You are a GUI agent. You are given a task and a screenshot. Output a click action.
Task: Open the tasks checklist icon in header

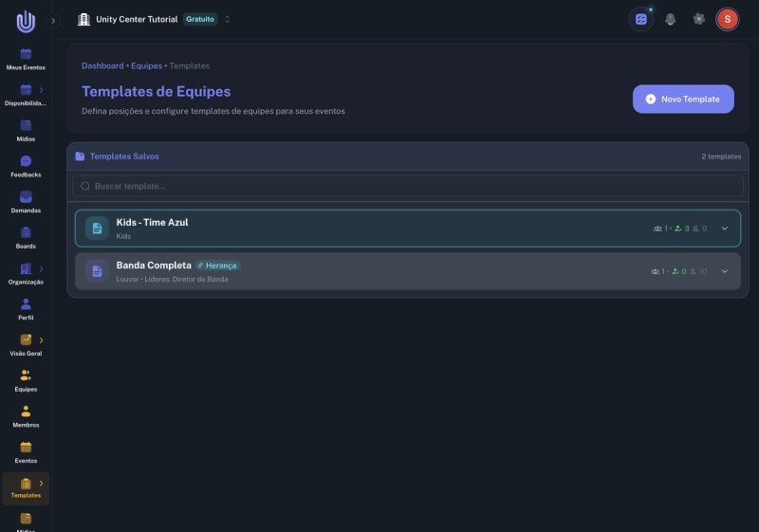tap(641, 19)
